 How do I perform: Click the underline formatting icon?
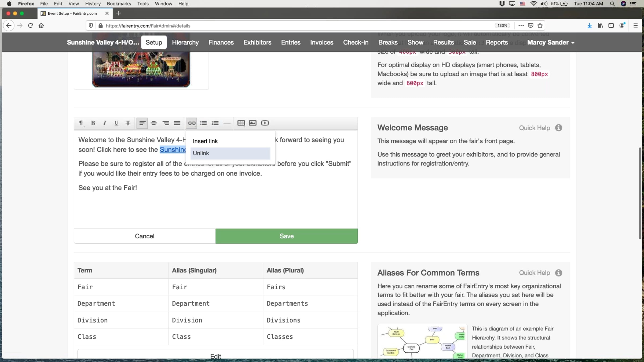[116, 123]
